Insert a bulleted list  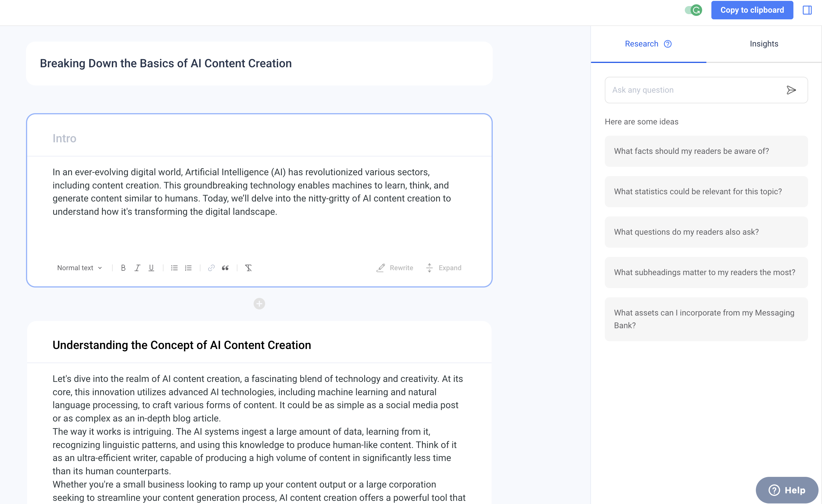pos(174,268)
